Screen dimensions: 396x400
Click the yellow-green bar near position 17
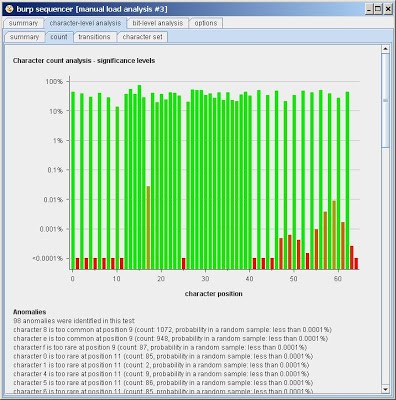pos(148,228)
